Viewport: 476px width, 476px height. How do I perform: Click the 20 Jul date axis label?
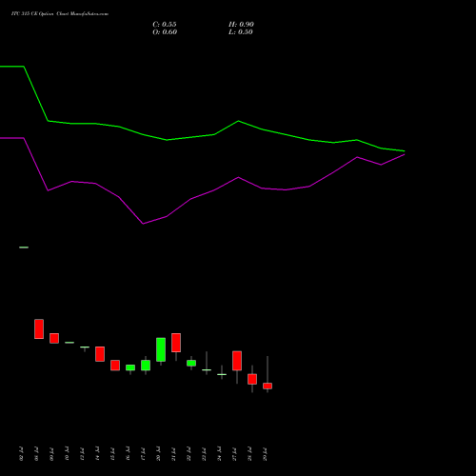click(x=158, y=454)
